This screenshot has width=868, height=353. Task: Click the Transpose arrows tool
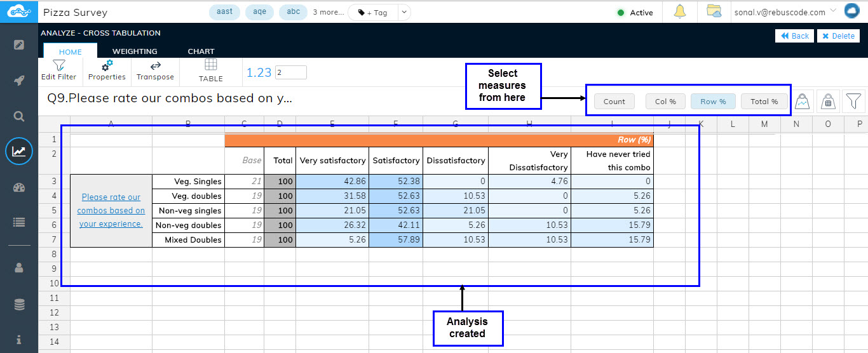pyautogui.click(x=155, y=70)
